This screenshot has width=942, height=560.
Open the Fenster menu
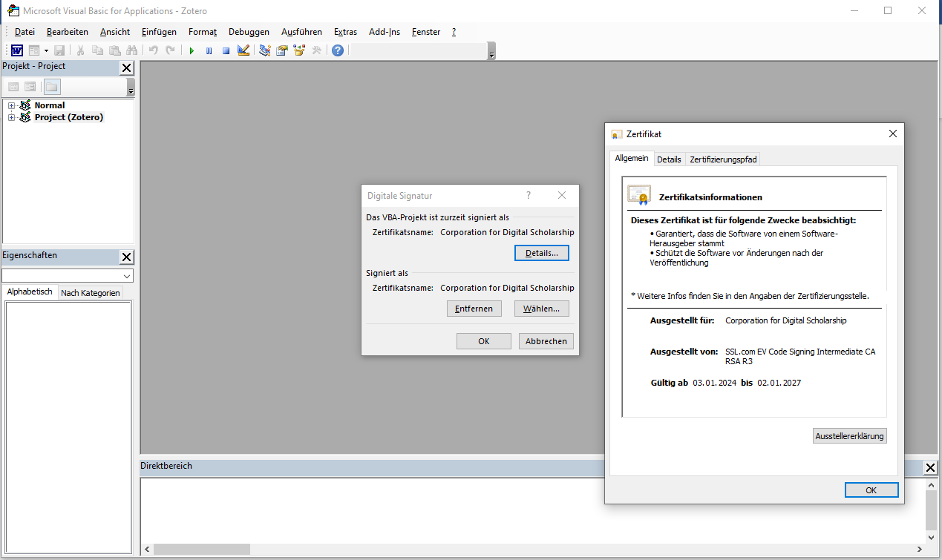[426, 32]
